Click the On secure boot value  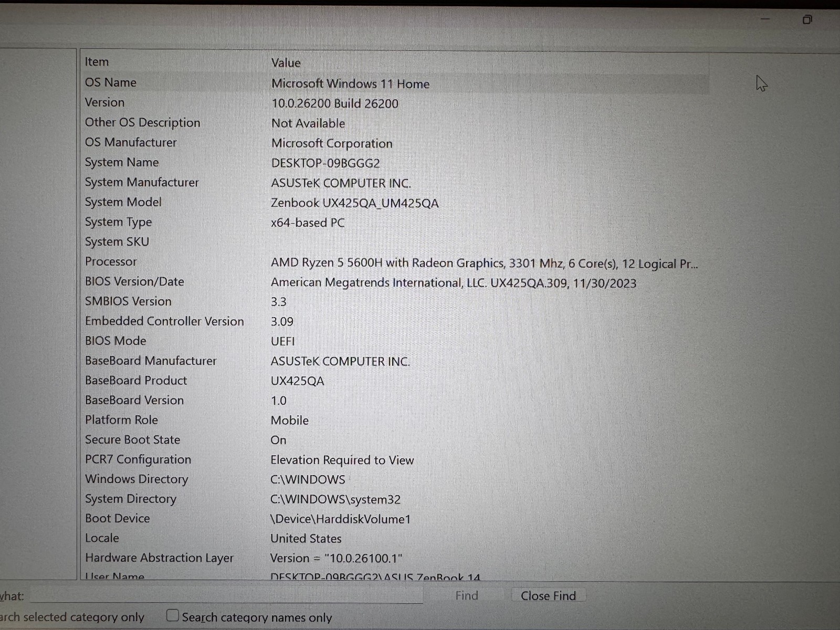(278, 440)
